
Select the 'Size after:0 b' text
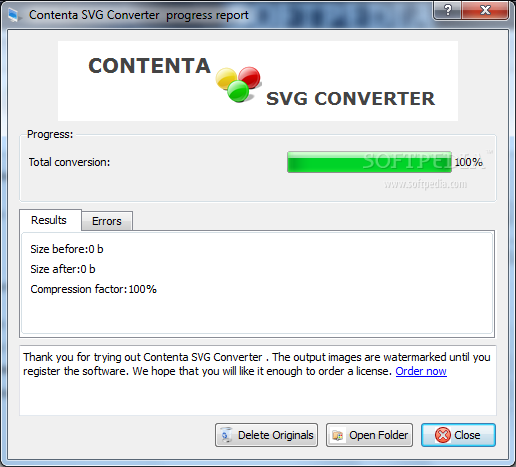click(63, 269)
